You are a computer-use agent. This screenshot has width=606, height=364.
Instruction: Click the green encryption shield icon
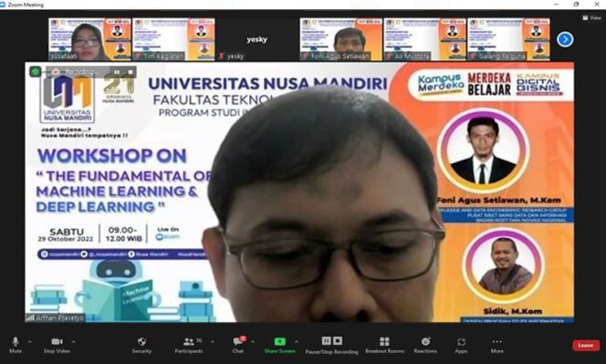click(x=36, y=71)
